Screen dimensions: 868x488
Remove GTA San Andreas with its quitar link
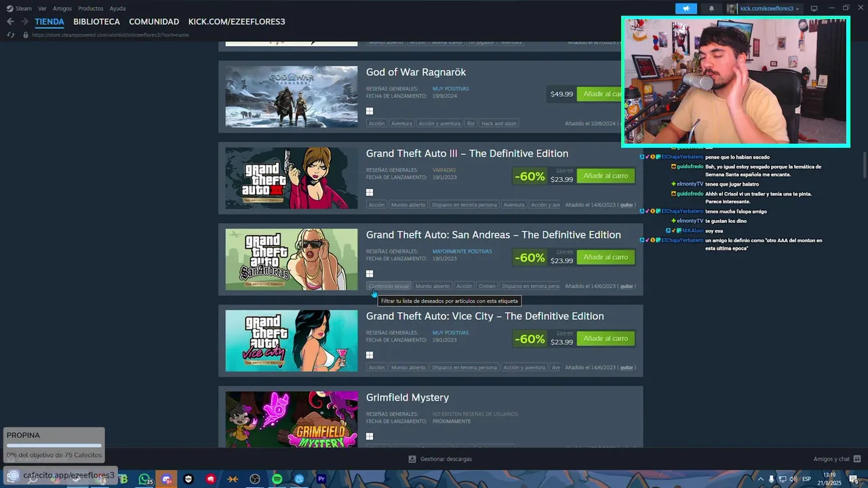pyautogui.click(x=627, y=286)
